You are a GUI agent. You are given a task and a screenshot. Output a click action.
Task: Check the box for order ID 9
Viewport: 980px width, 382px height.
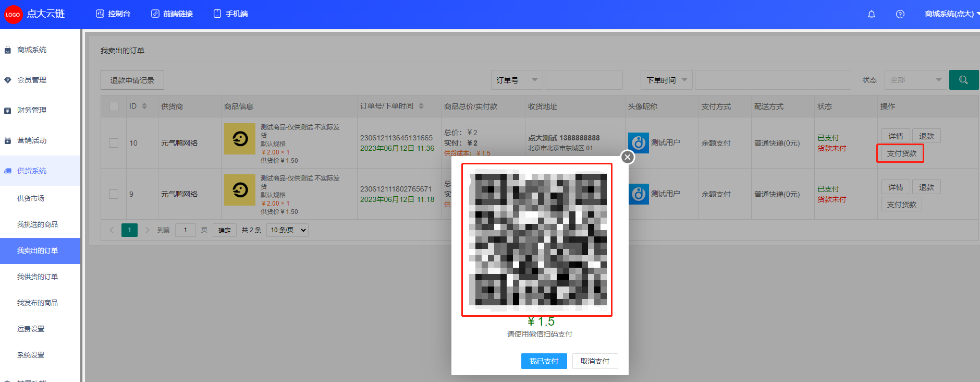point(114,194)
